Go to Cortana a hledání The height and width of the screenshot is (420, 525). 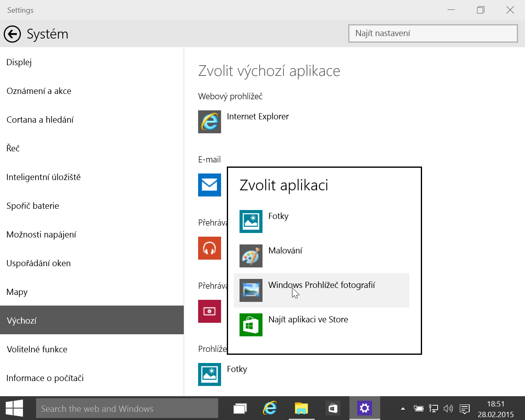(92, 120)
